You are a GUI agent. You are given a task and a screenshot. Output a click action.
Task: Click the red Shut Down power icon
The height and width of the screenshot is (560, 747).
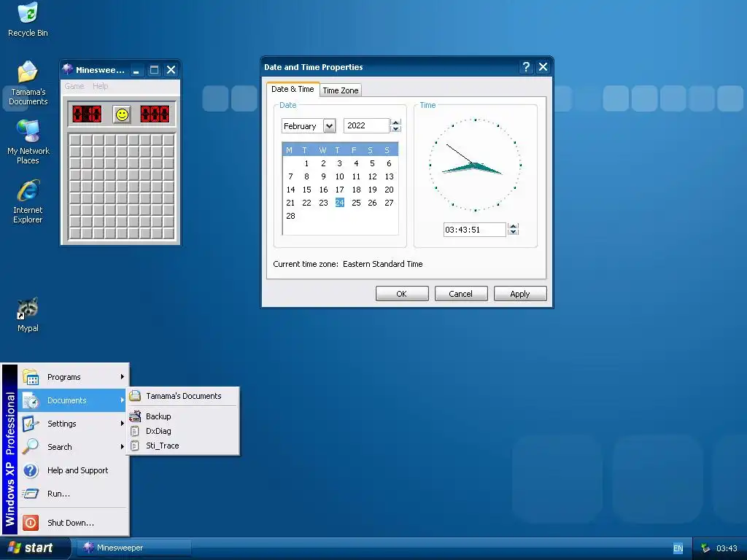[x=31, y=522]
